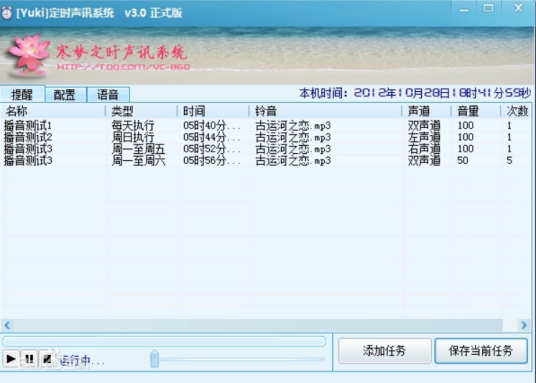The image size is (536, 383).
Task: Select the 播音测试3 row with 周一至周六
Action: coord(266,161)
